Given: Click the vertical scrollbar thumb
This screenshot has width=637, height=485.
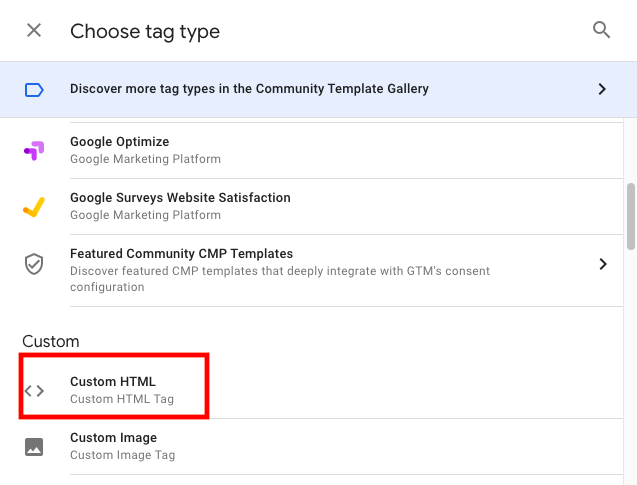Looking at the screenshot, I should pos(631,217).
